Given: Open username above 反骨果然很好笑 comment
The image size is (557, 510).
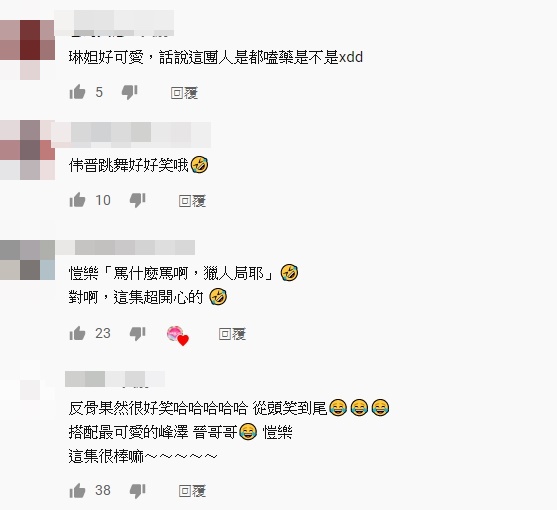Looking at the screenshot, I should tap(115, 379).
